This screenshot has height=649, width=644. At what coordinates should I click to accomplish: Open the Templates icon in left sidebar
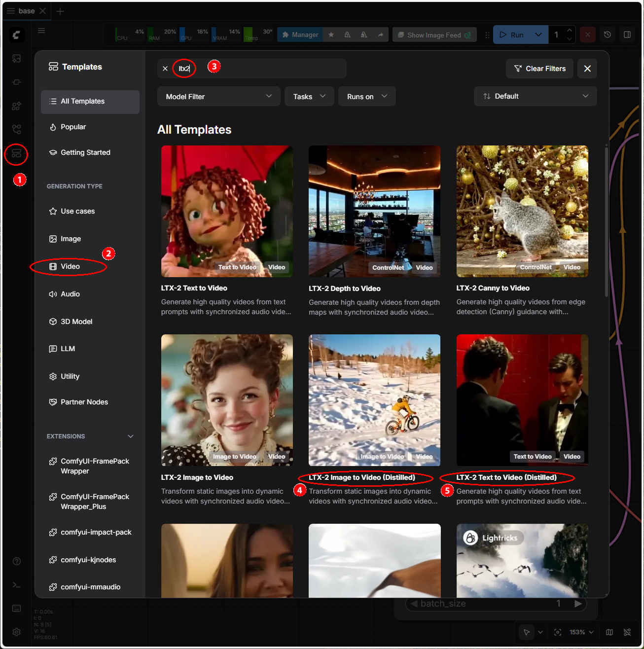(x=16, y=153)
